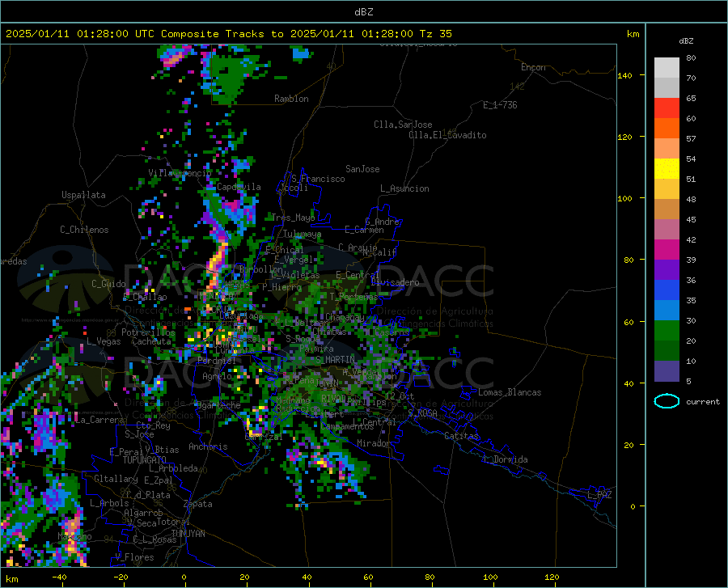Viewport: 728px width, 588px height.
Task: Pick the red swatch between 65 and 60
Action: coord(667,108)
